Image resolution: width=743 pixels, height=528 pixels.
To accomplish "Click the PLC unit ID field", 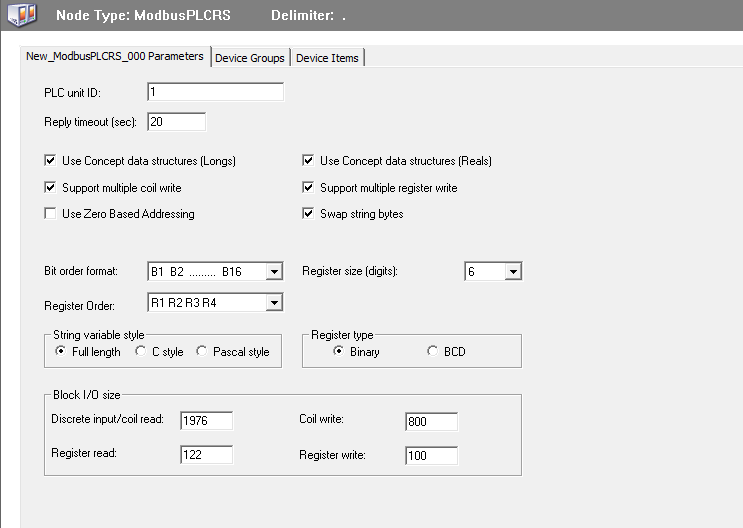I will click(215, 93).
